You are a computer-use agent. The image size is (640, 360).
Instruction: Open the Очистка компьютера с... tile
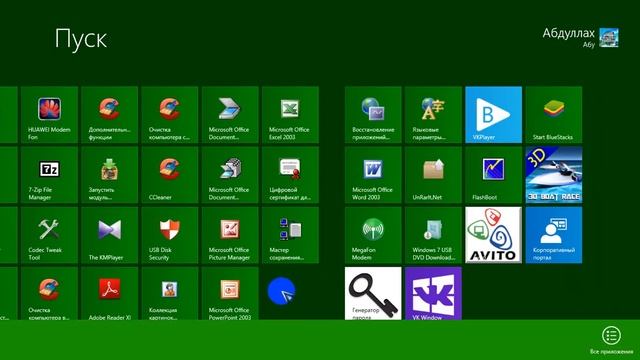pyautogui.click(x=170, y=115)
